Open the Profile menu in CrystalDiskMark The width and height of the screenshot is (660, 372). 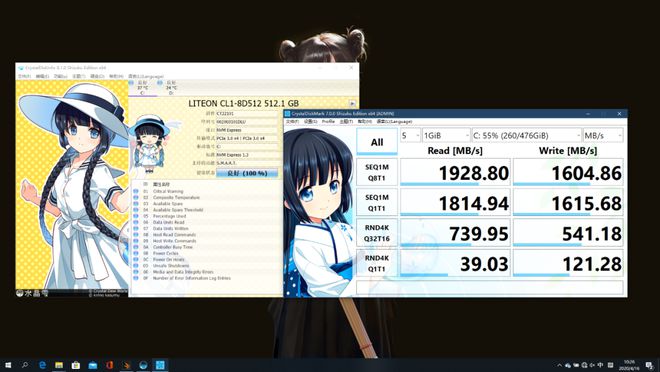pos(328,121)
